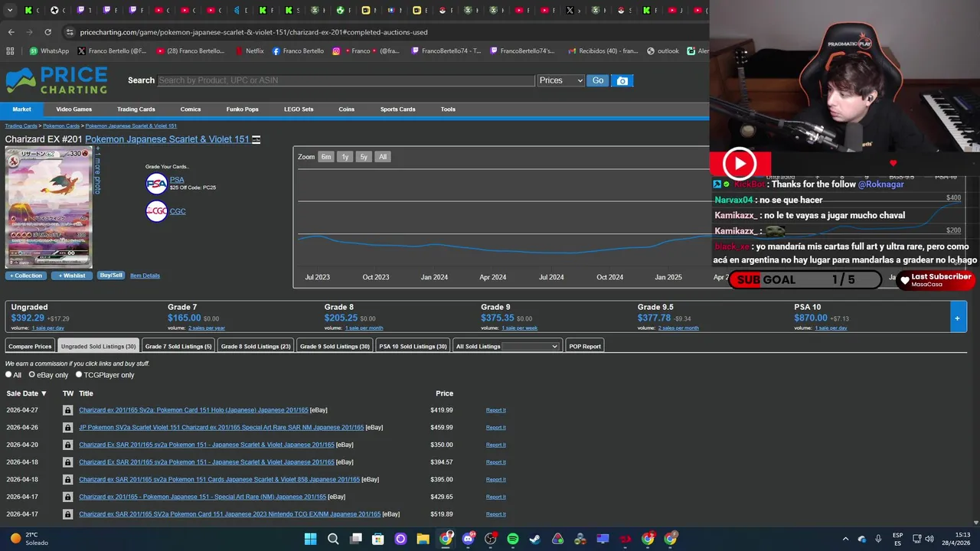Open Sports Cards menu
The height and width of the screenshot is (551, 980).
pyautogui.click(x=397, y=109)
